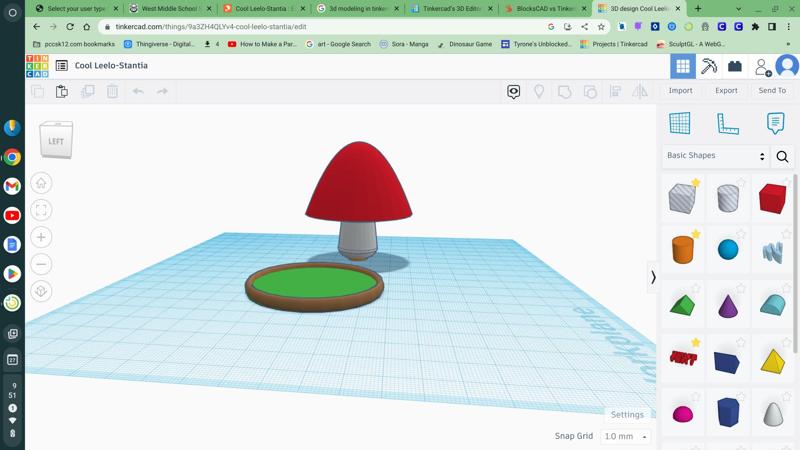The height and width of the screenshot is (450, 800).
Task: Toggle the favorite star on the orange cylinder
Action: (696, 235)
